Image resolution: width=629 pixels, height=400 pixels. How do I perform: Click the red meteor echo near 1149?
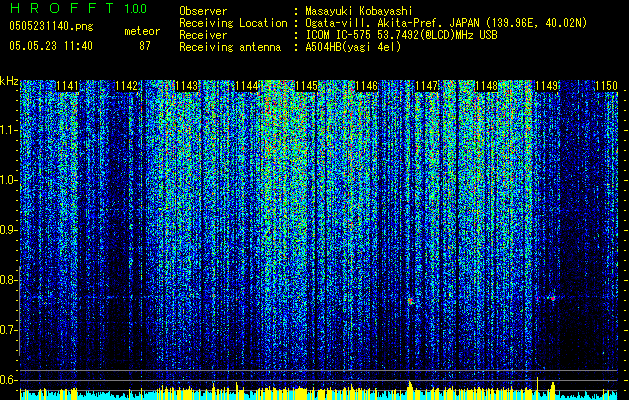[553, 298]
